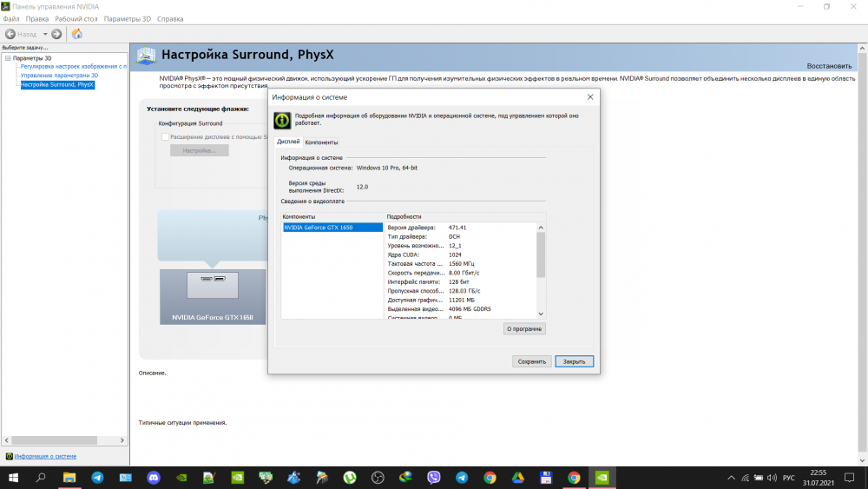Viewport: 868px width, 489px height.
Task: Open the Windows Start menu
Action: pos(13,478)
